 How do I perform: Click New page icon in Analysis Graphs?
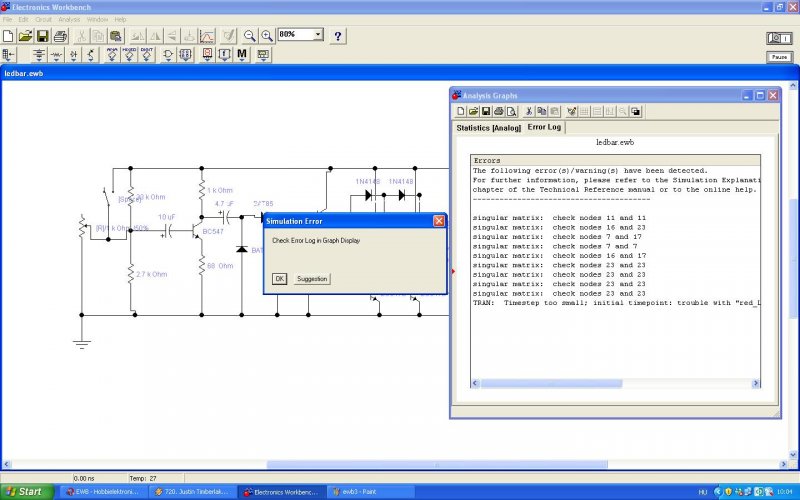click(461, 111)
